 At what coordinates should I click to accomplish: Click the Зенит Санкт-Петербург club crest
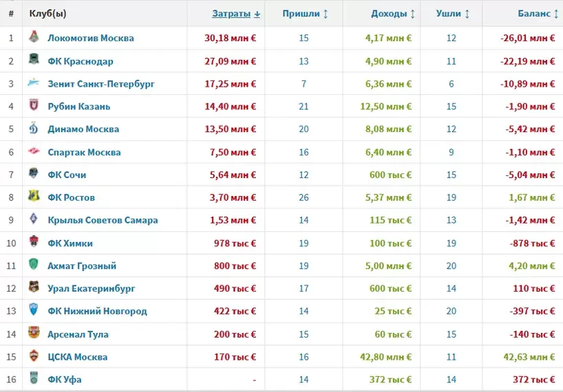[34, 83]
